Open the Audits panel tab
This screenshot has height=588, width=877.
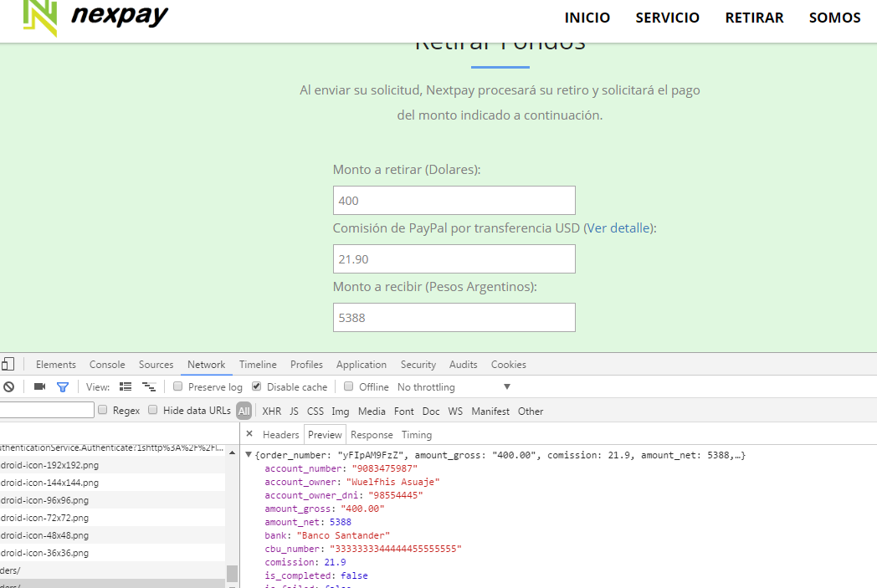[x=464, y=365]
